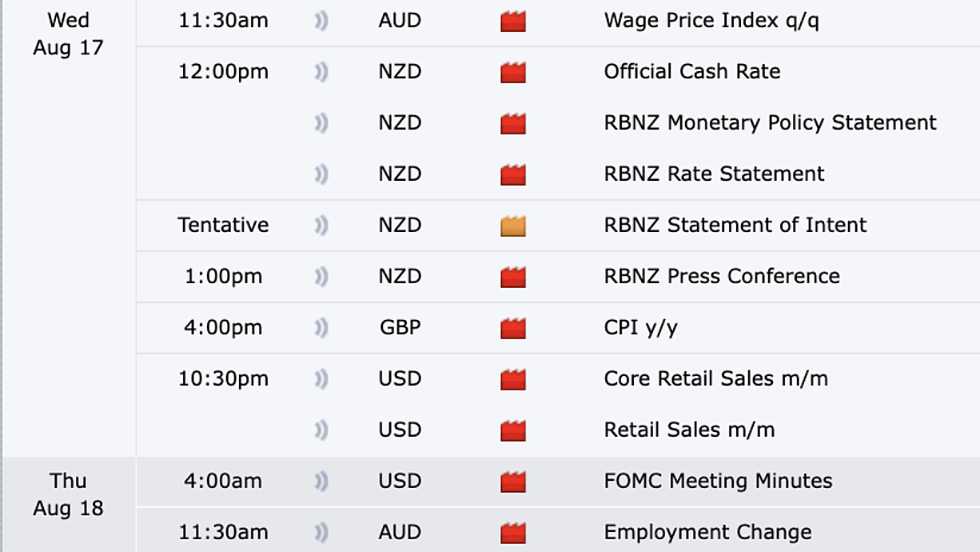Click the red impact icon for FOMC Meeting Minutes
This screenshot has width=980, height=552.
513,482
